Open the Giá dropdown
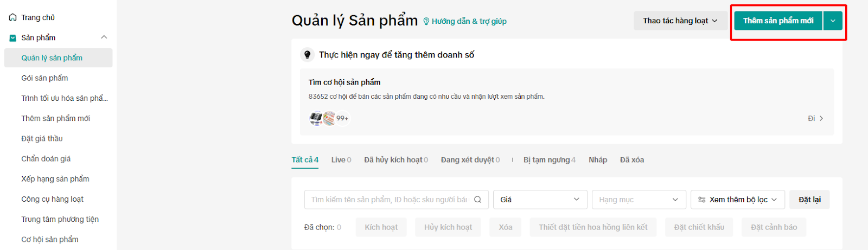The width and height of the screenshot is (868, 250). point(540,200)
